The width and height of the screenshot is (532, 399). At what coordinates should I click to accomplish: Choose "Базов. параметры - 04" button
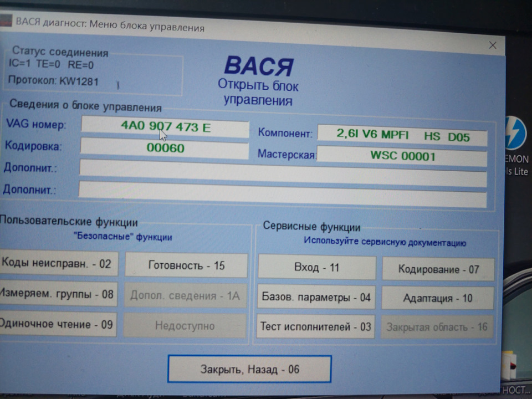316,297
